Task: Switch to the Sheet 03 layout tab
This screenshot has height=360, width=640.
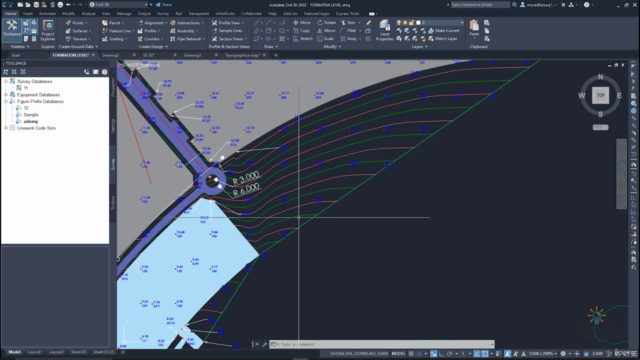Action: [x=78, y=352]
